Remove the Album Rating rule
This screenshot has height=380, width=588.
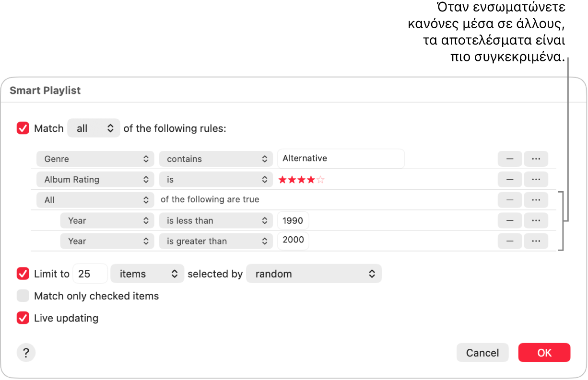510,179
